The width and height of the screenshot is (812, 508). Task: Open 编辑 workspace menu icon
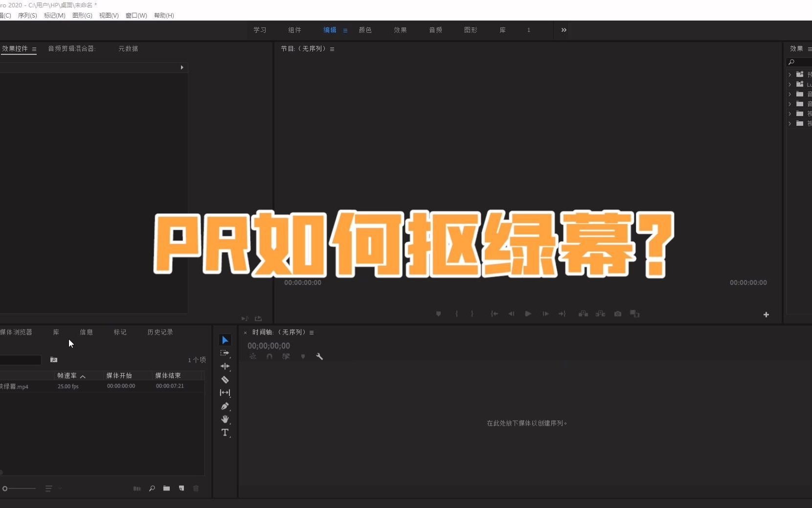pyautogui.click(x=345, y=30)
